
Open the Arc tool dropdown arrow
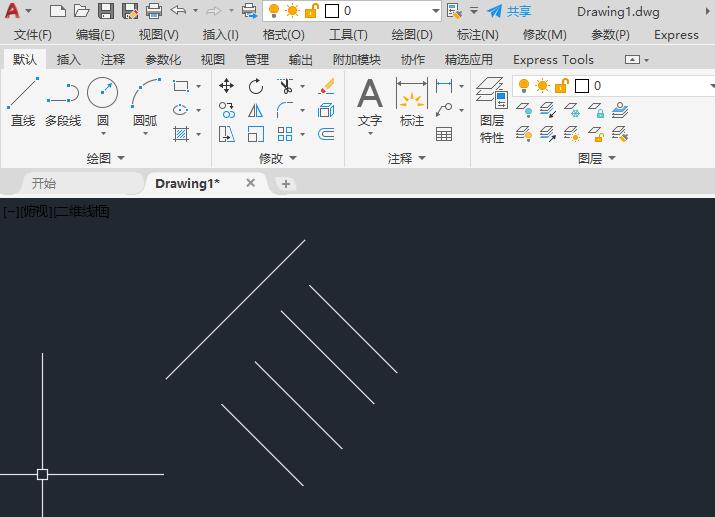[x=145, y=134]
